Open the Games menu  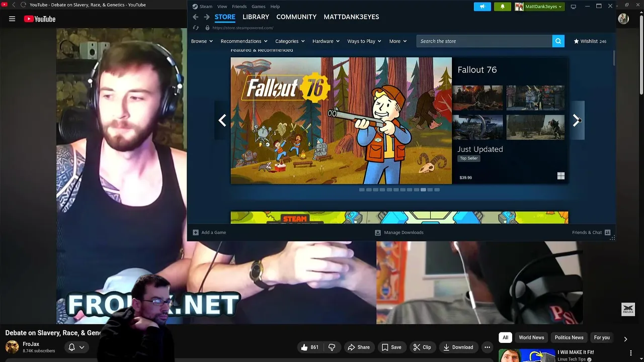(x=259, y=7)
